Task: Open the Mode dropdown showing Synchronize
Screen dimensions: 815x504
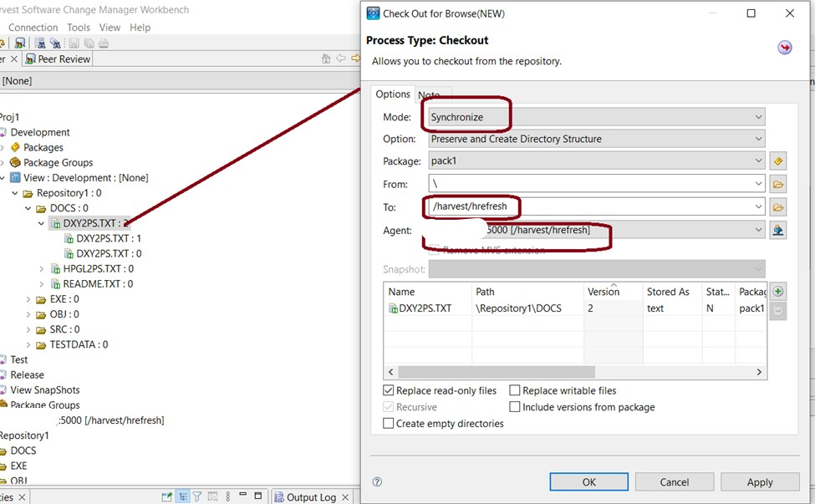Action: (x=596, y=117)
